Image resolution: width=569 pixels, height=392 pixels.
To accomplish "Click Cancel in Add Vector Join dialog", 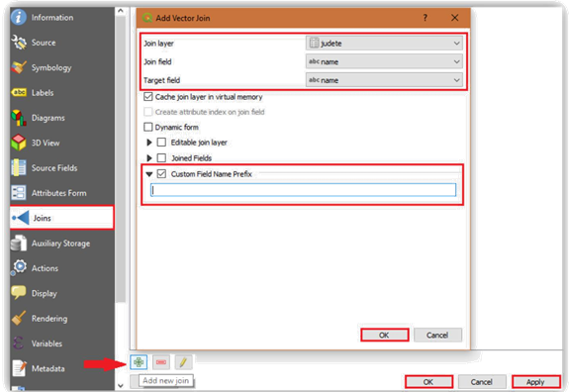I will (x=437, y=335).
